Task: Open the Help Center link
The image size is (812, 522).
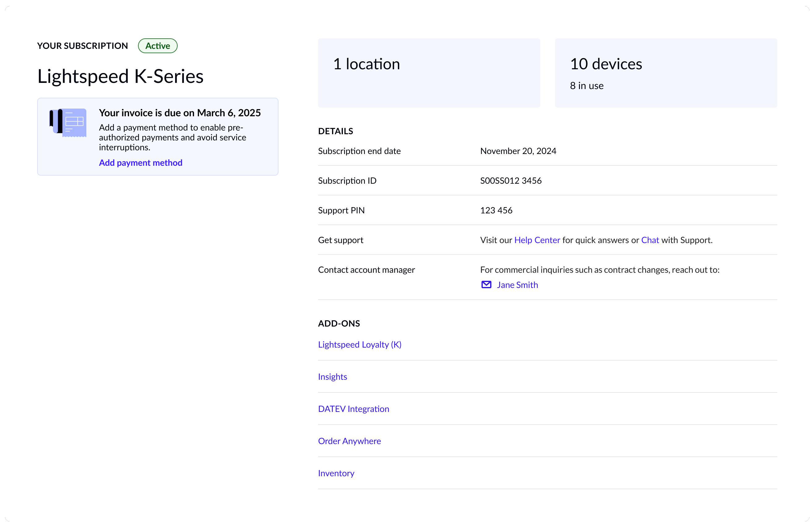Action: 537,240
